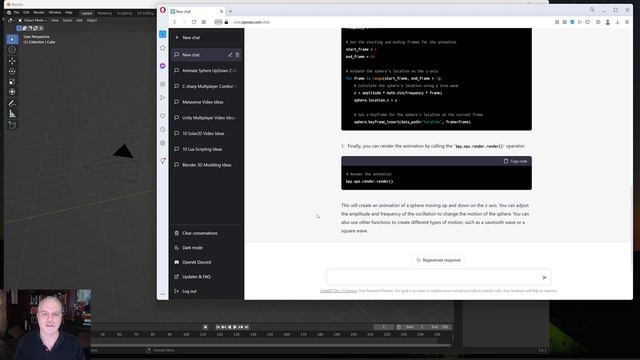Viewport: 640px width, 360px height.
Task: Open Animate Sphere UpDown Z conversation
Action: coord(207,71)
